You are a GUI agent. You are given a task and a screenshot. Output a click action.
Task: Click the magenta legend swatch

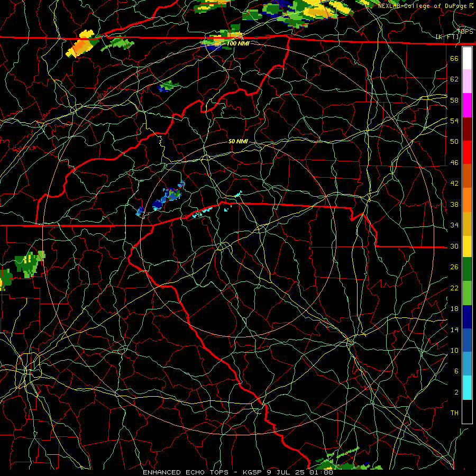467,105
